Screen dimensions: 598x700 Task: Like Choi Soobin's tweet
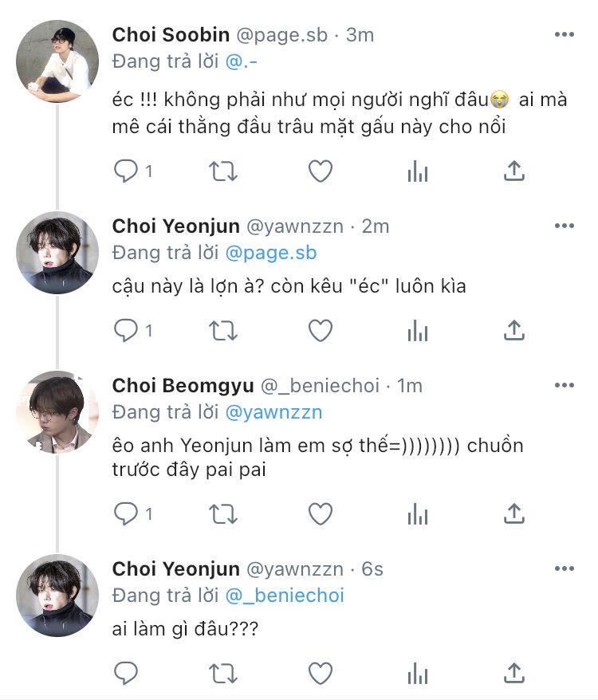pos(320,171)
